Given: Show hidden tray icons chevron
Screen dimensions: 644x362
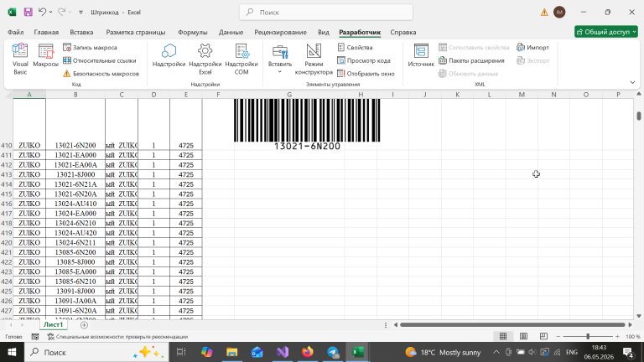Looking at the screenshot, I should click(x=496, y=352).
